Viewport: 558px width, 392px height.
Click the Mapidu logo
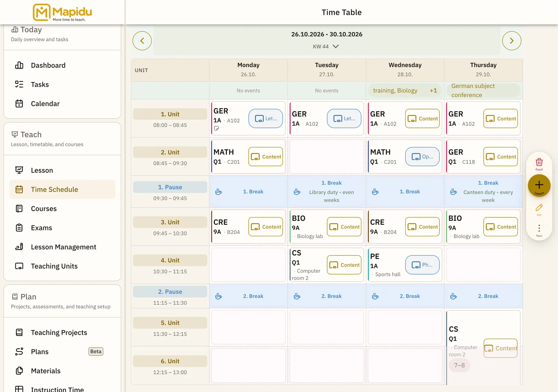[62, 12]
